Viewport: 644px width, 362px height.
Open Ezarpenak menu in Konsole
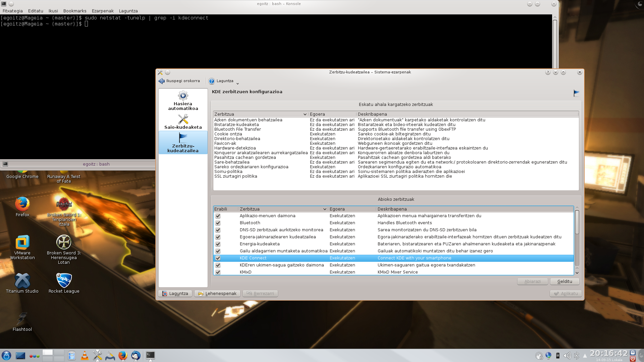(x=103, y=11)
